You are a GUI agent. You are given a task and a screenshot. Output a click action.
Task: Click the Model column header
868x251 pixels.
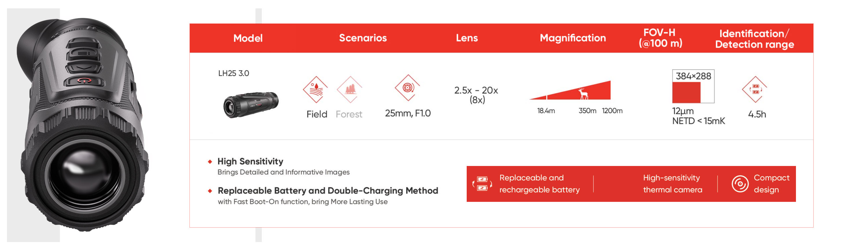[x=248, y=38]
